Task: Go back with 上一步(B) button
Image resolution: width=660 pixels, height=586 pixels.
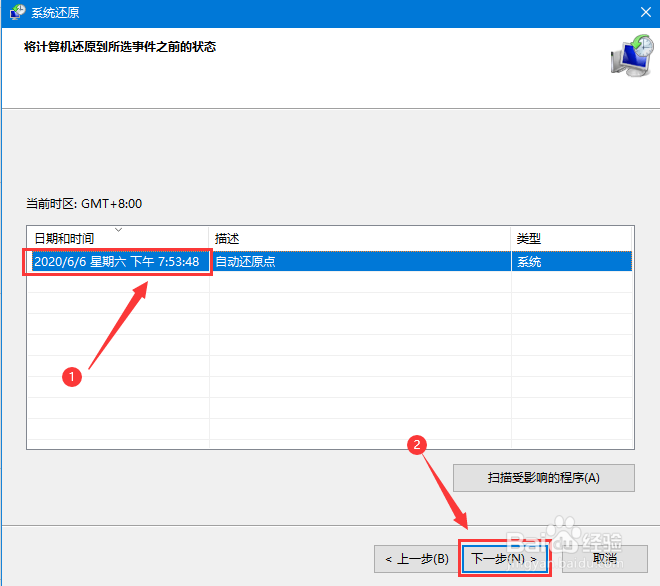Action: (416, 559)
